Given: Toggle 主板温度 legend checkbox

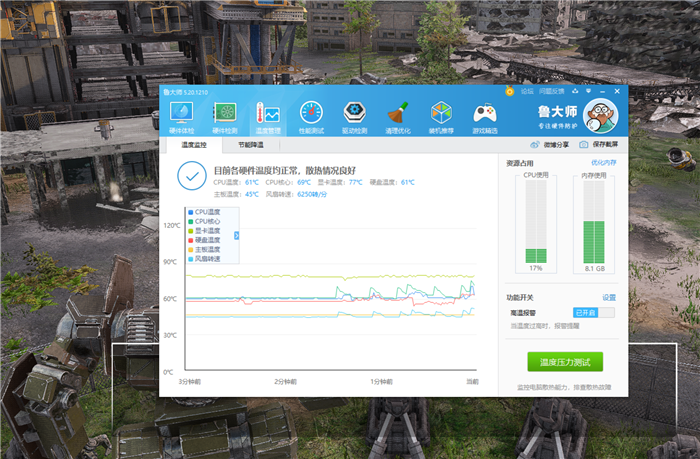Looking at the screenshot, I should (191, 250).
